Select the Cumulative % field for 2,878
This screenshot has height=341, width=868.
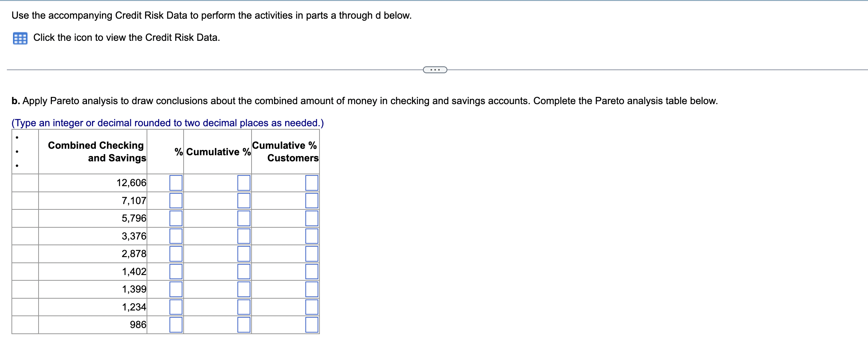coord(243,253)
